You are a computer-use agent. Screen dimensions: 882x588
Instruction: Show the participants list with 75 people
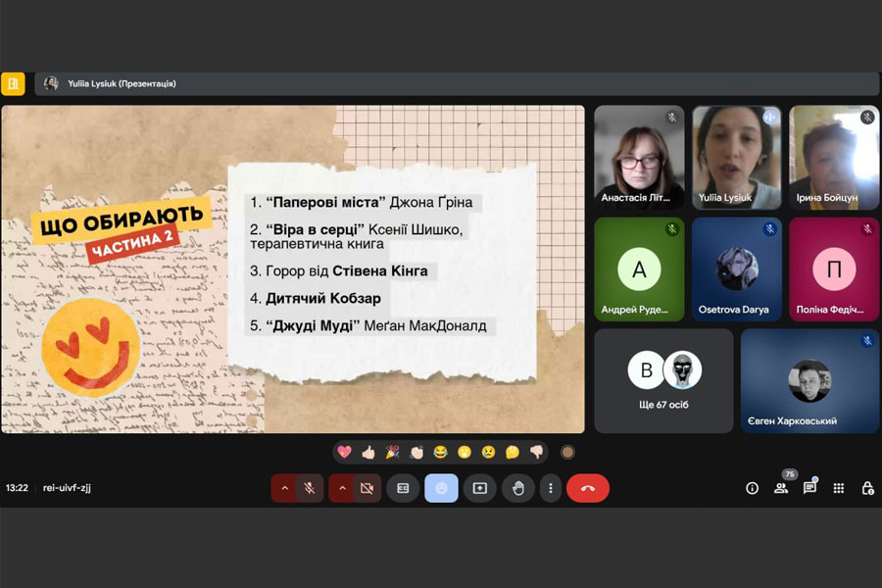coord(781,487)
